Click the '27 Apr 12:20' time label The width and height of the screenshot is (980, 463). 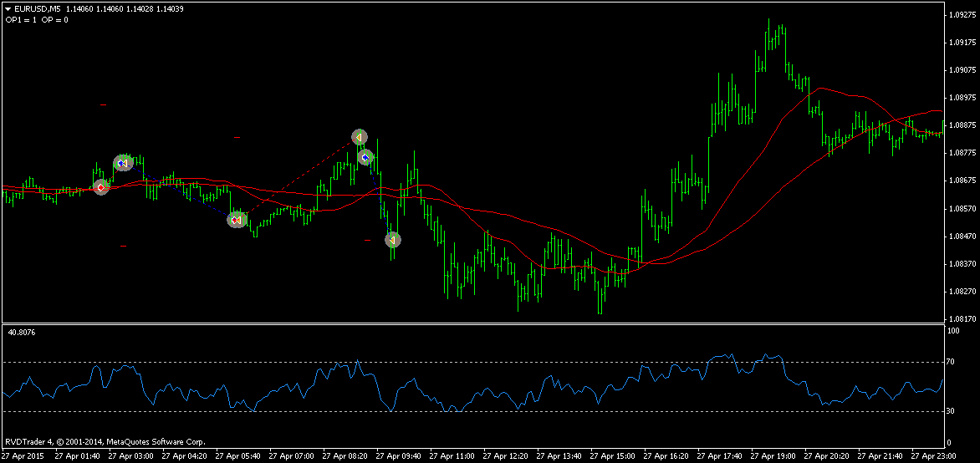[506, 455]
